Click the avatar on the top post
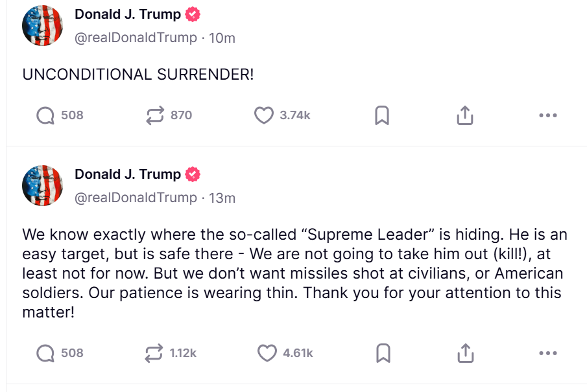 click(43, 25)
